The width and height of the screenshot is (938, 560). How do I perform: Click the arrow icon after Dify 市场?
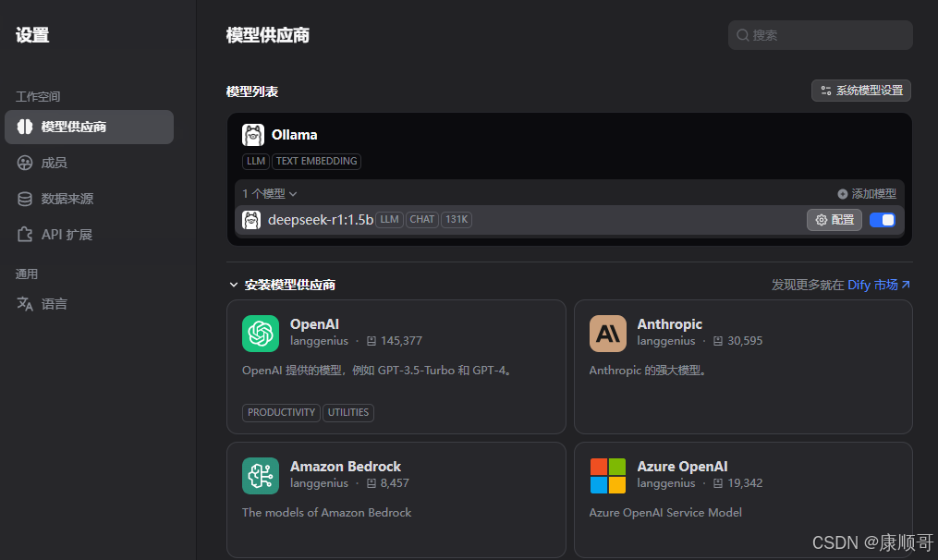[x=906, y=285]
